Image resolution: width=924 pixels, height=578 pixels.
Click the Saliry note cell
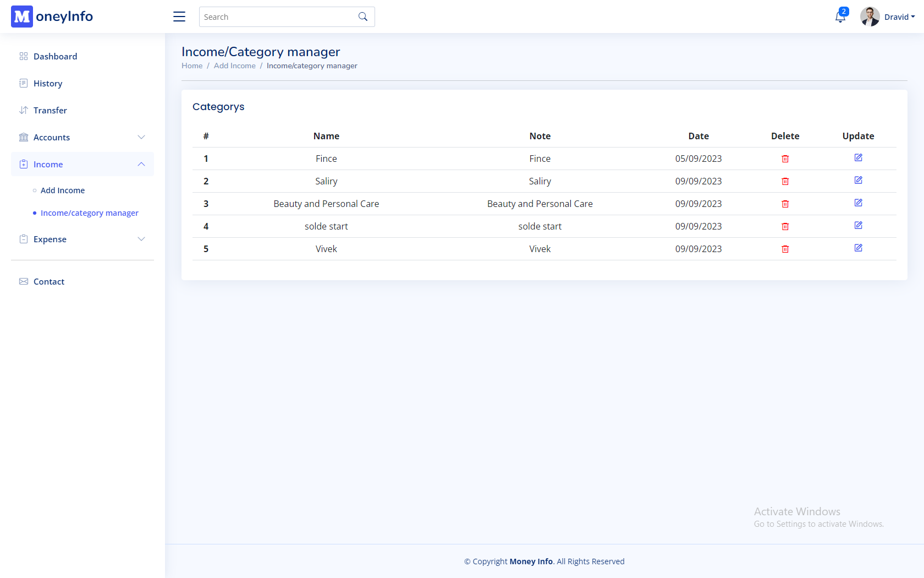pyautogui.click(x=540, y=181)
